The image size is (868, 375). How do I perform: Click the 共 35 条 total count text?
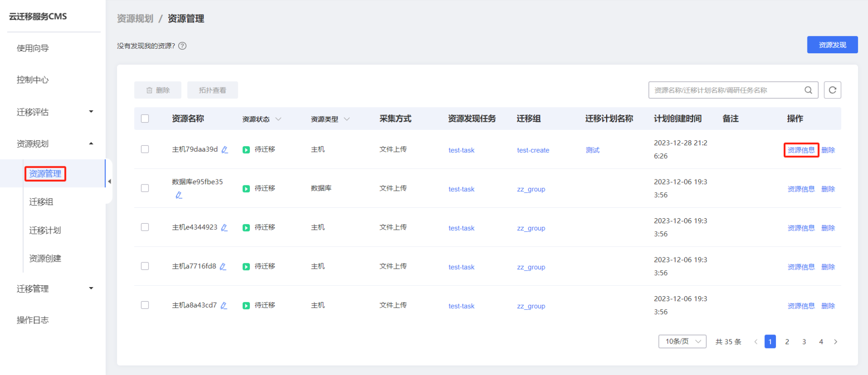point(728,342)
